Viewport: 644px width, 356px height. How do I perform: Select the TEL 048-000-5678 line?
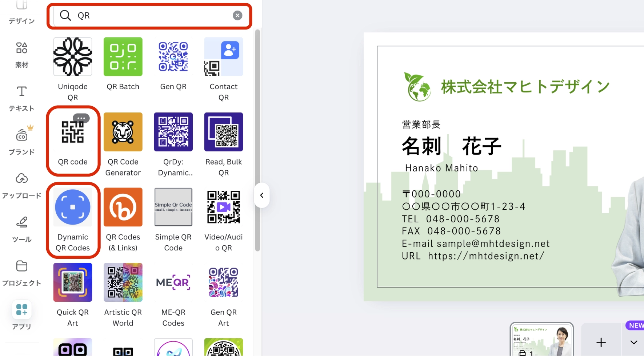[451, 219]
